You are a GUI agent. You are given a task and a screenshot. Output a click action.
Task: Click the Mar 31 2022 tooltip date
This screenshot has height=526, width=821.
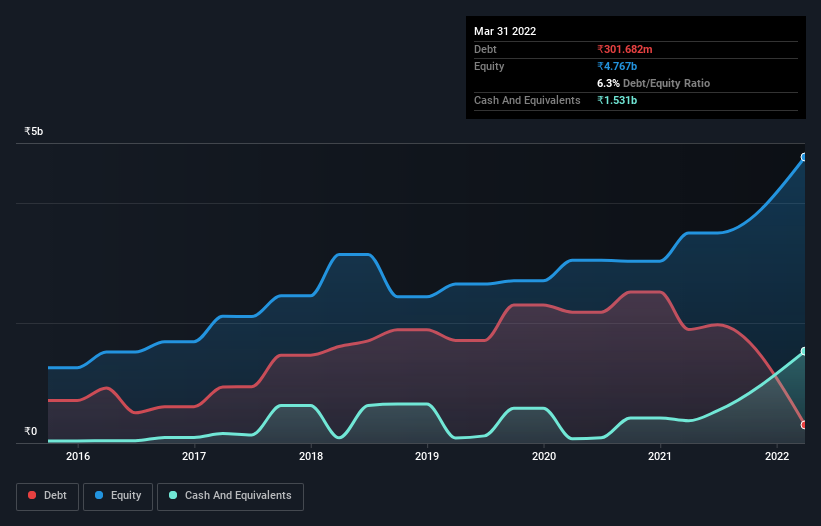coord(505,31)
